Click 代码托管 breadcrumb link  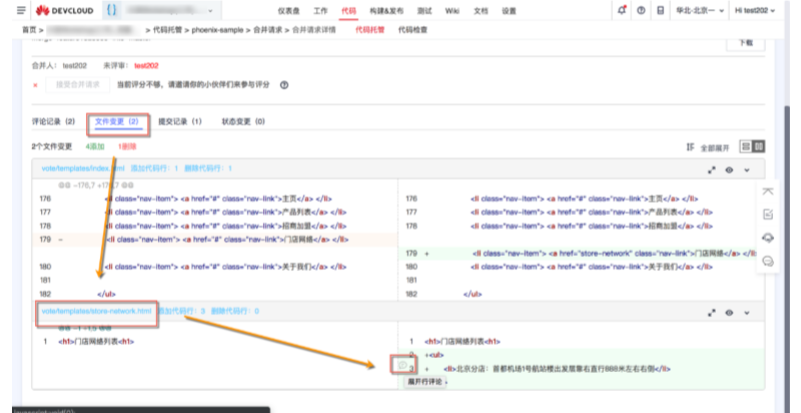(x=168, y=30)
